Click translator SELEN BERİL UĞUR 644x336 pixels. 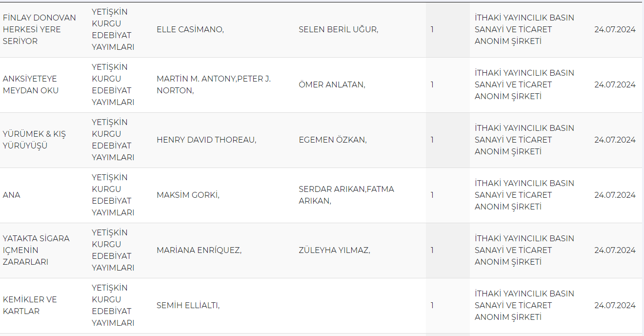(x=339, y=29)
